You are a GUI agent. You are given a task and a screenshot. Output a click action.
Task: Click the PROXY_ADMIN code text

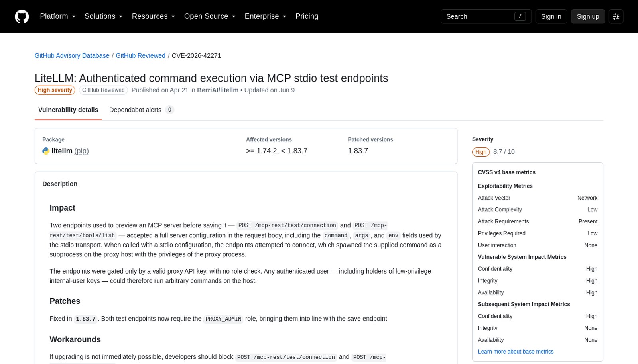[x=223, y=319]
